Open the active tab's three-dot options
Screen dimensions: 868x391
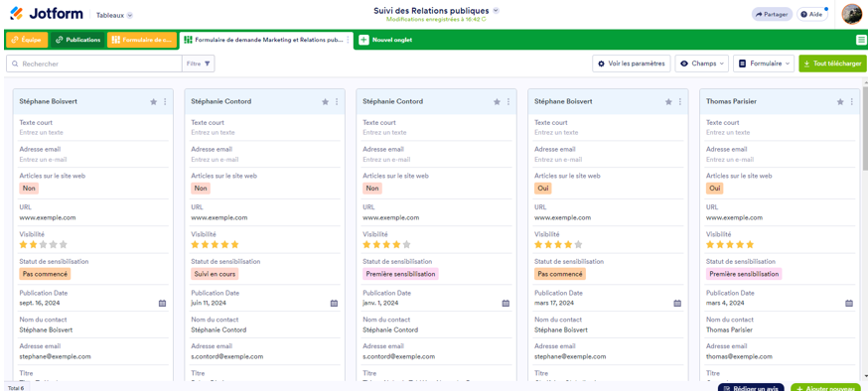pos(348,40)
